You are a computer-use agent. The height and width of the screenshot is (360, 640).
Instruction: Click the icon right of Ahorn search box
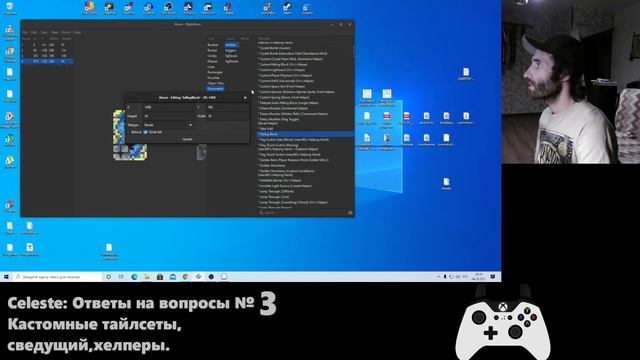coord(350,213)
